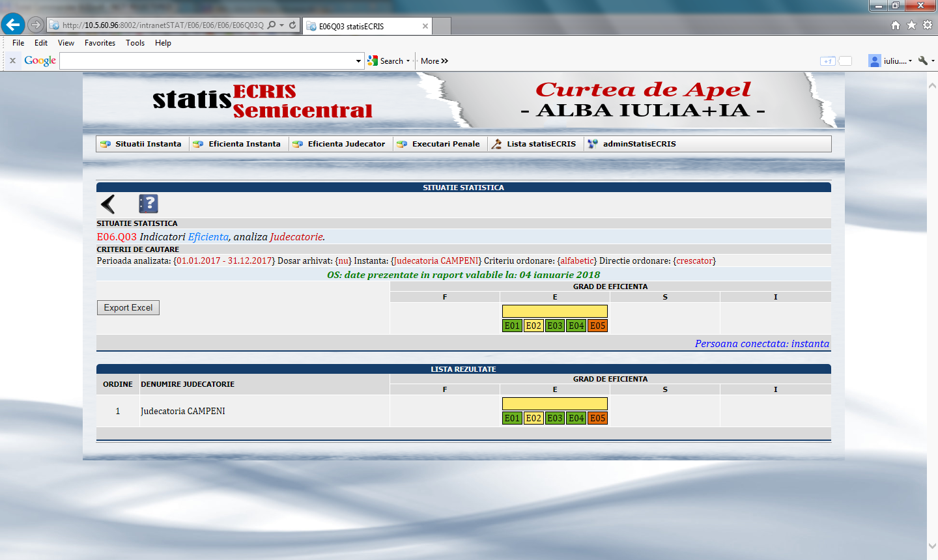Close the E06Q03 statisECRIS tab

425,26
